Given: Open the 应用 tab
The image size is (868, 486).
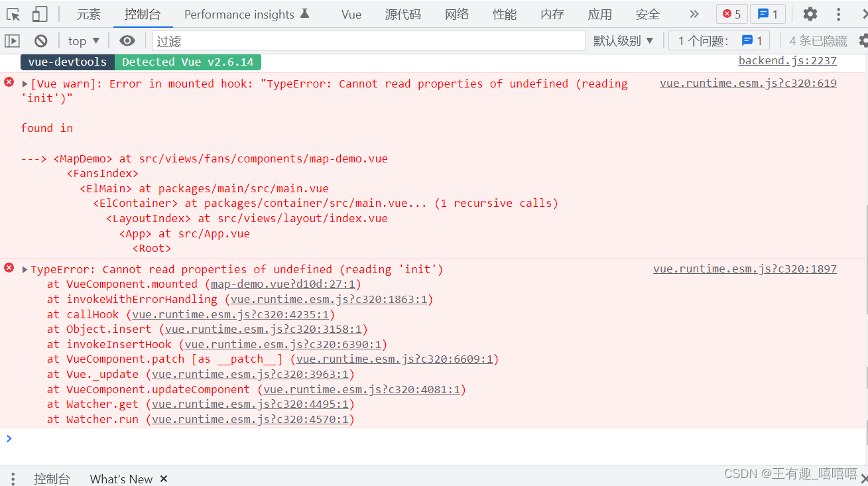Looking at the screenshot, I should [x=600, y=14].
